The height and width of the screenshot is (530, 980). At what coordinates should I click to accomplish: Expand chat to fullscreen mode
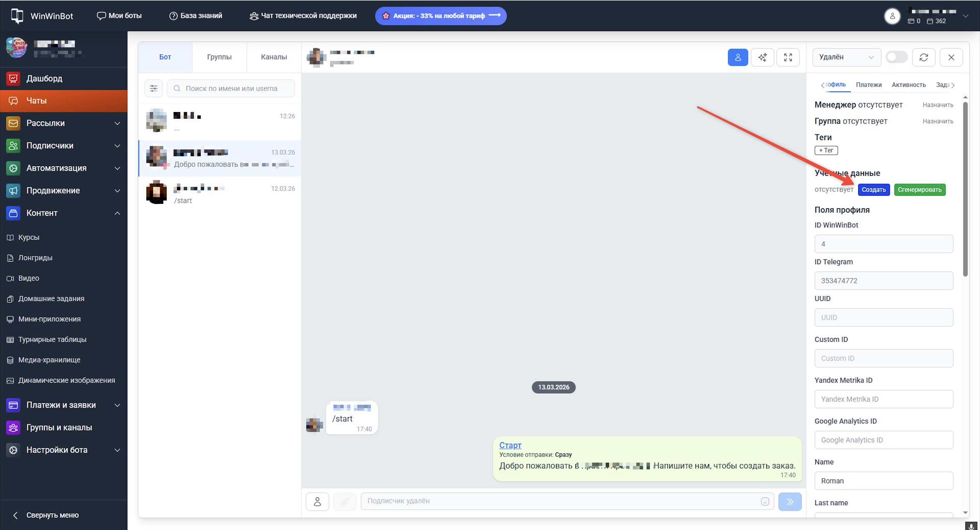click(788, 58)
